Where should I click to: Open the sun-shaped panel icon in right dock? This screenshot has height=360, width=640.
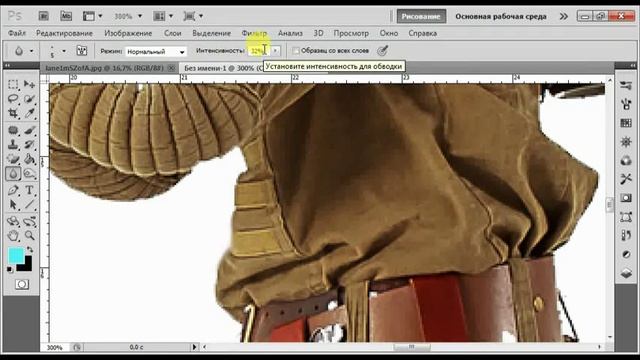click(626, 142)
